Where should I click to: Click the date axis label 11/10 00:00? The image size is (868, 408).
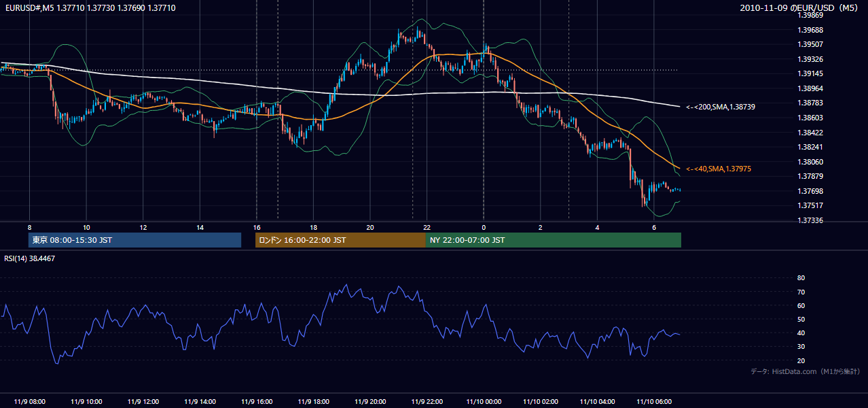pyautogui.click(x=483, y=402)
